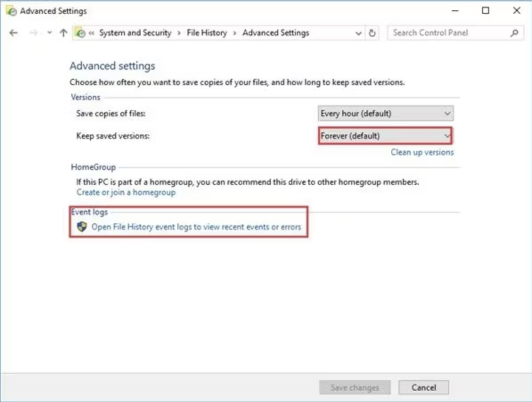
Task: Click Clean up versions link
Action: (422, 152)
